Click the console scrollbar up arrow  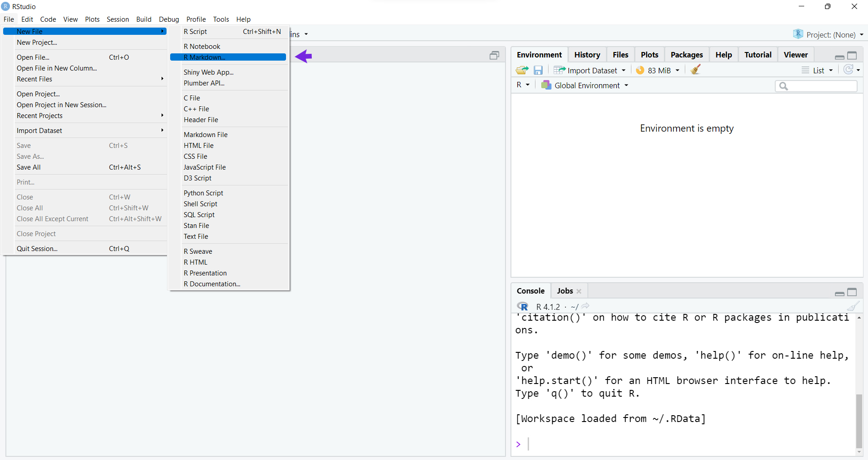pyautogui.click(x=859, y=318)
